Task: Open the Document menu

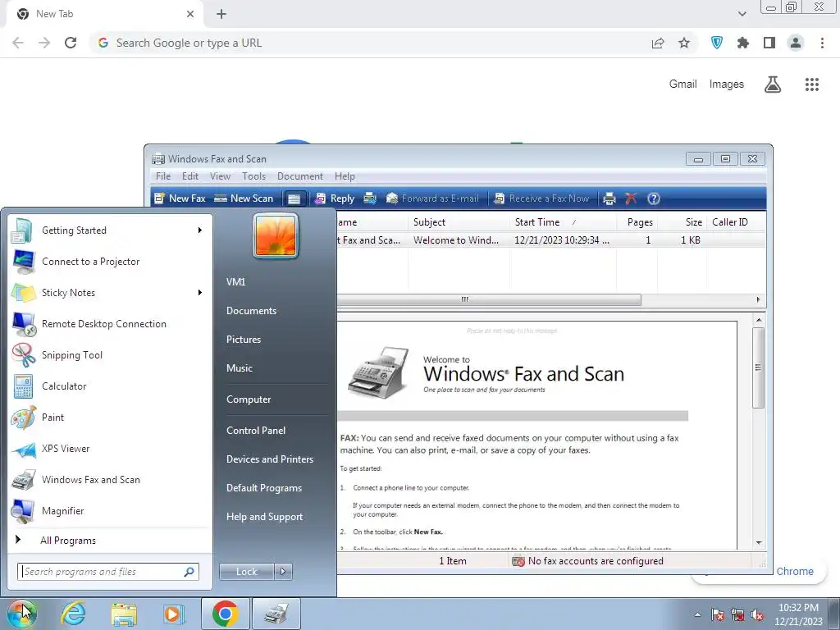Action: [300, 176]
